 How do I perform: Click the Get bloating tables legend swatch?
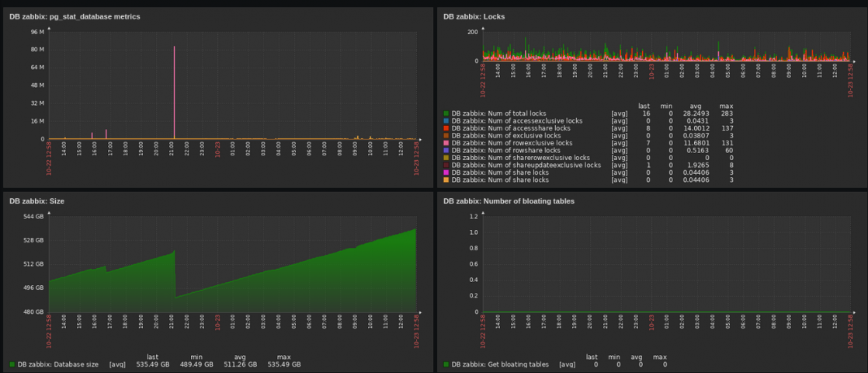446,364
